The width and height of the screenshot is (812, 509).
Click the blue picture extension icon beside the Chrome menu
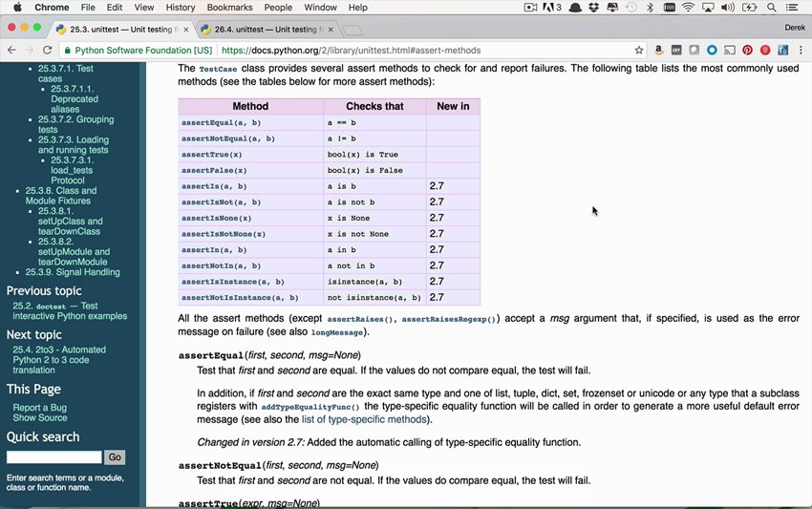[x=783, y=51]
